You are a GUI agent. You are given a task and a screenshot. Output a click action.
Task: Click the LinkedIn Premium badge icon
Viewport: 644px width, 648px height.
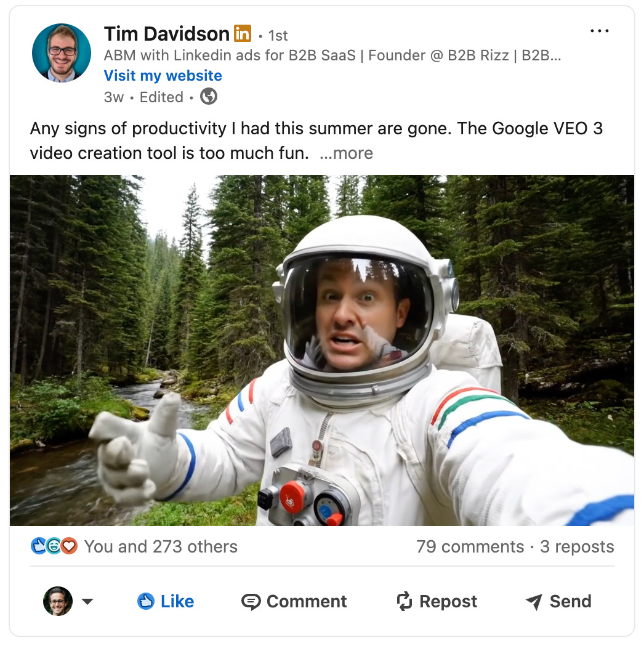coord(243,33)
